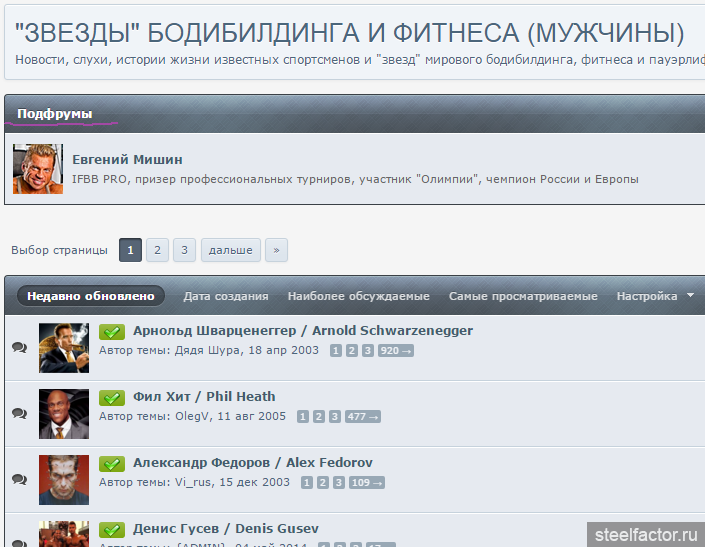Open Евгений Мишин subforum avatar
The image size is (705, 547).
(38, 169)
